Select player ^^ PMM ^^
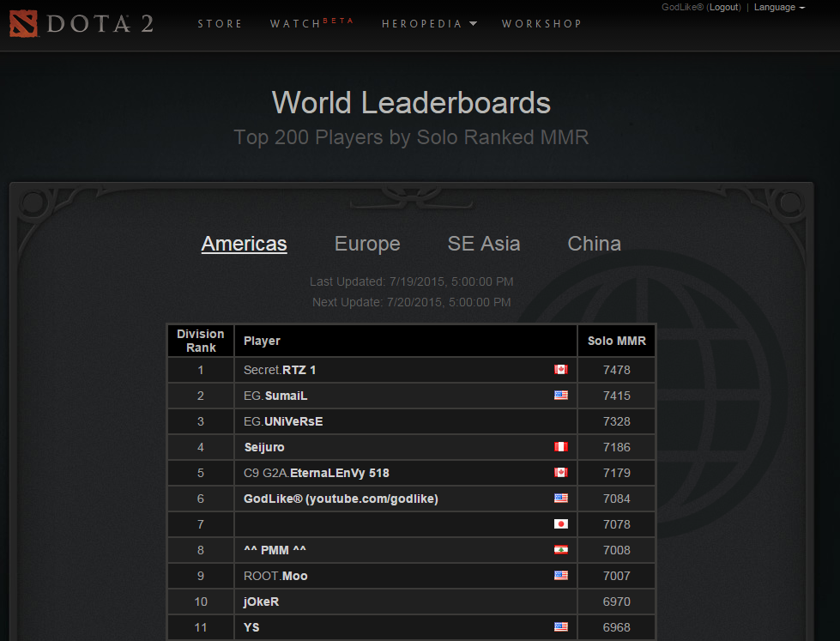Viewport: 840px width, 641px height. 275,550
